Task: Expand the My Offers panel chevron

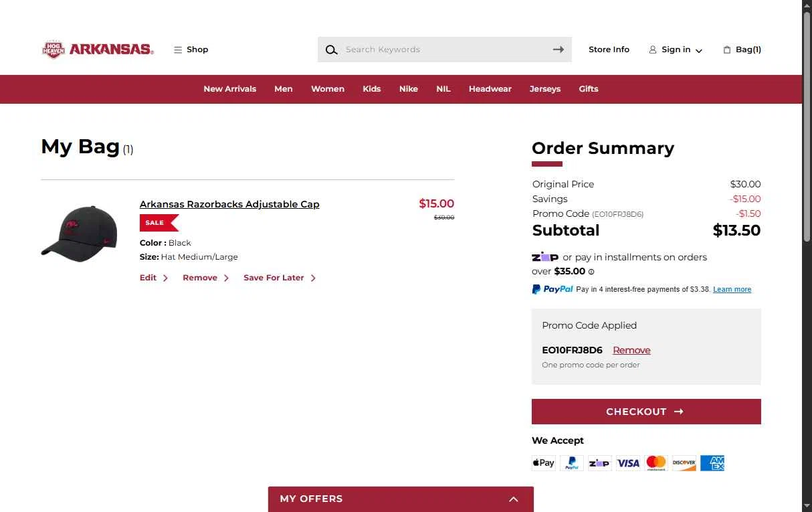Action: click(513, 499)
